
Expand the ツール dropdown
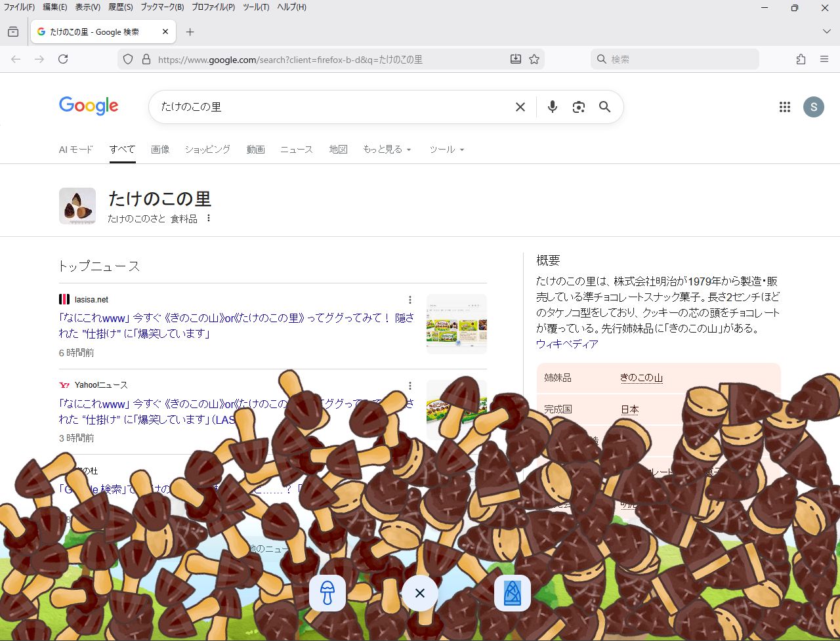pos(446,150)
